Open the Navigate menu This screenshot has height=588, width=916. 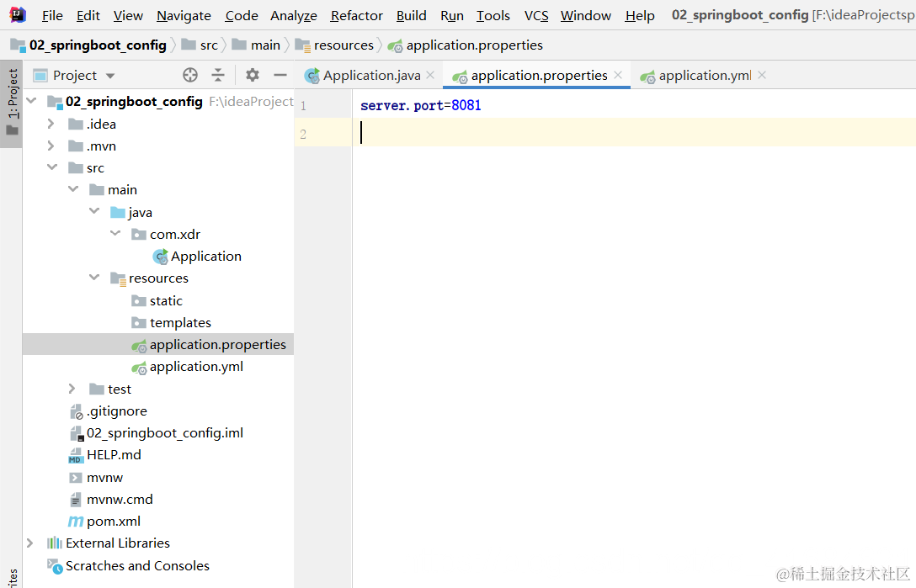tap(184, 15)
